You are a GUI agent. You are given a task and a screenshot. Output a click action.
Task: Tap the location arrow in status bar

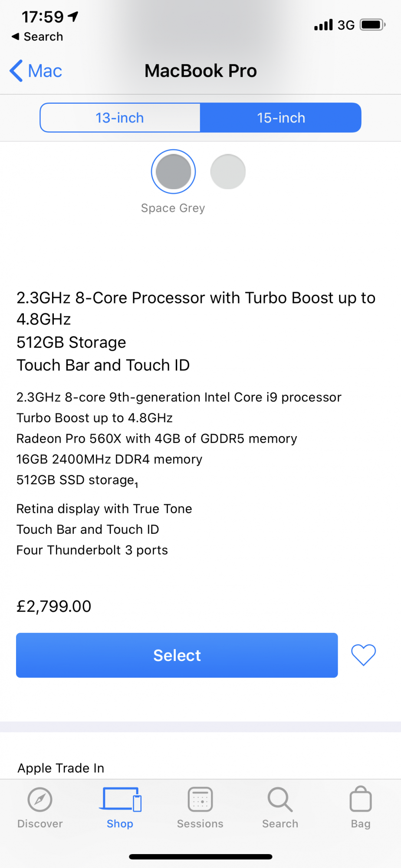[73, 17]
